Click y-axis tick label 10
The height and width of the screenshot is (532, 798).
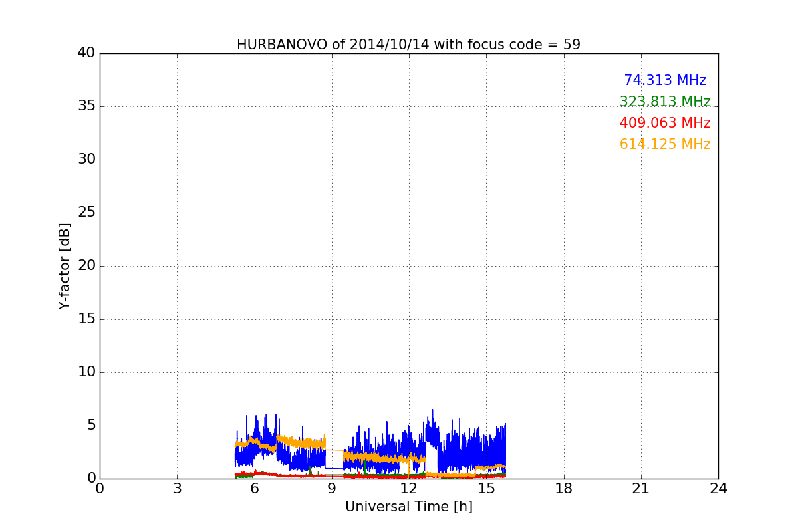pyautogui.click(x=86, y=372)
